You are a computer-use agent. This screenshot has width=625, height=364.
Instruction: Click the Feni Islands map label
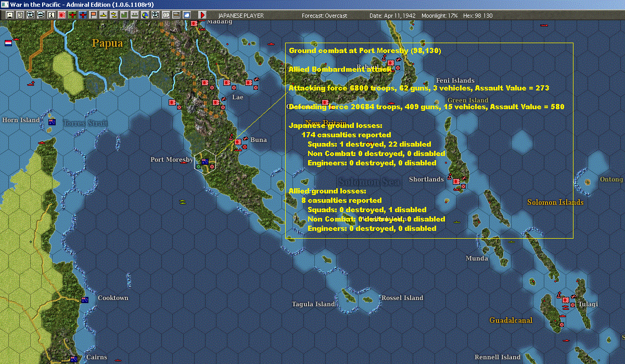coord(455,81)
